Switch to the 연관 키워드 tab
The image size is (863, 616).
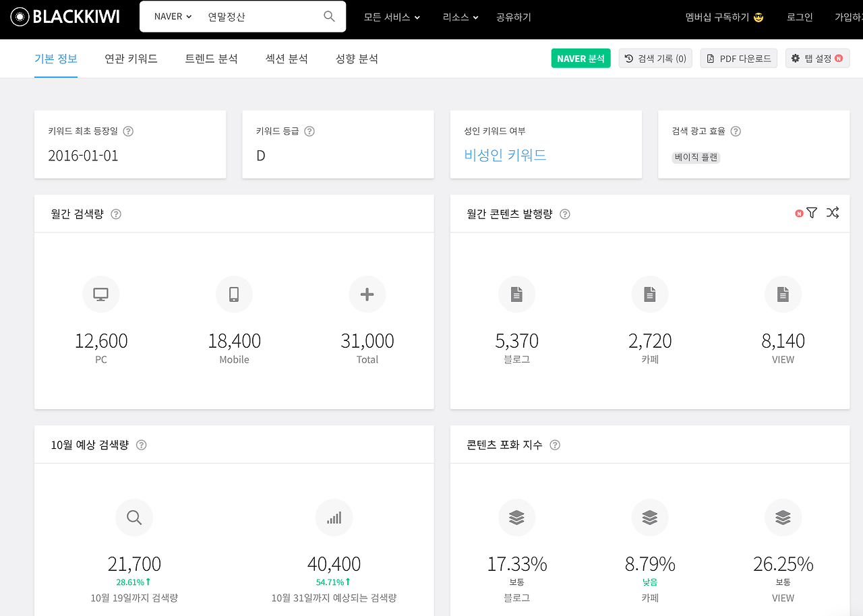pyautogui.click(x=131, y=59)
